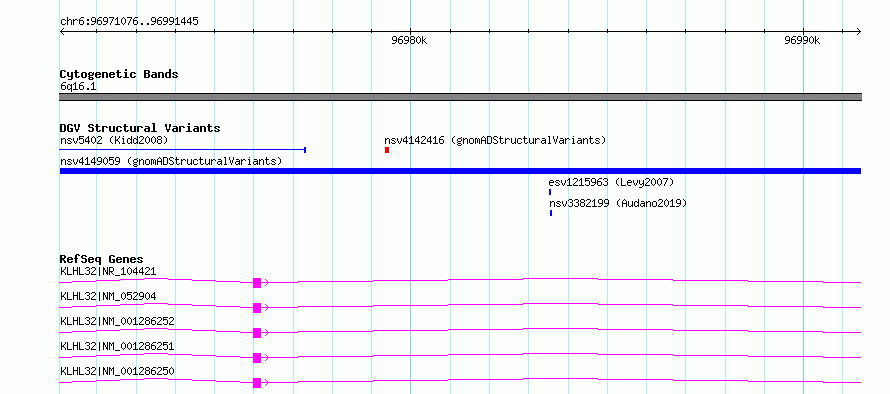Click the KLHL32 NM_052904 exon box
Viewport: 890px width, 394px height.
257,308
